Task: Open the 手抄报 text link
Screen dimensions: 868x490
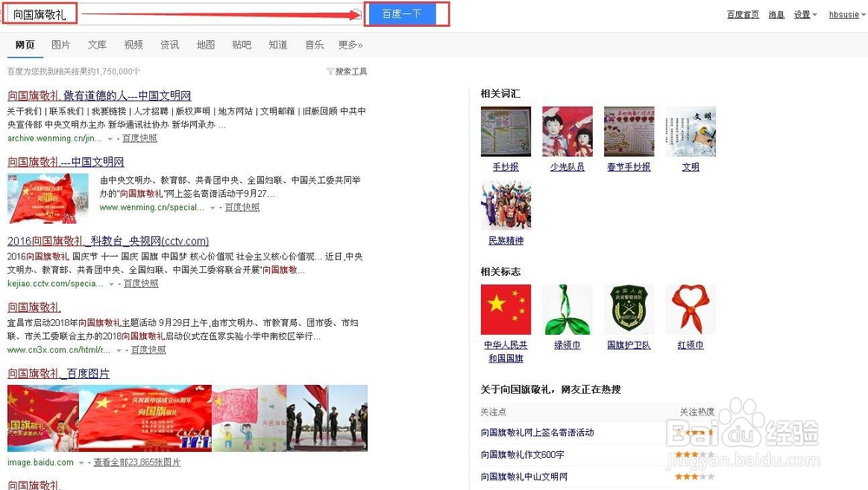Action: click(x=505, y=167)
